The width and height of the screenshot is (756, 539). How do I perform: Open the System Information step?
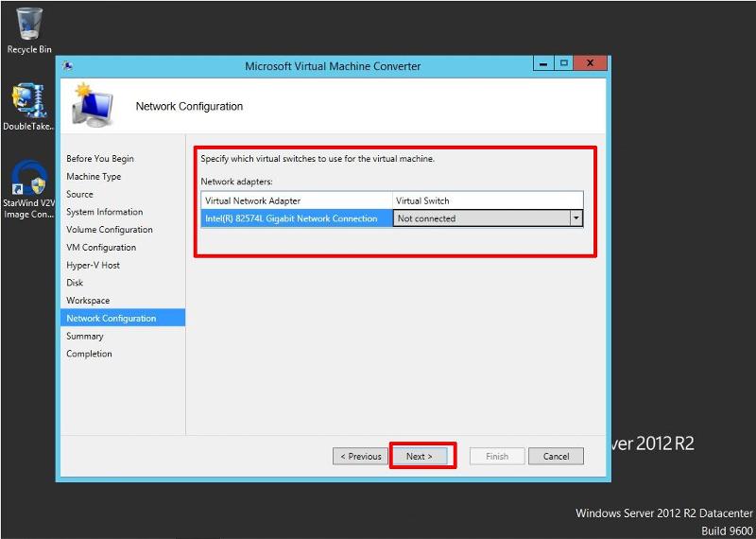click(x=105, y=212)
